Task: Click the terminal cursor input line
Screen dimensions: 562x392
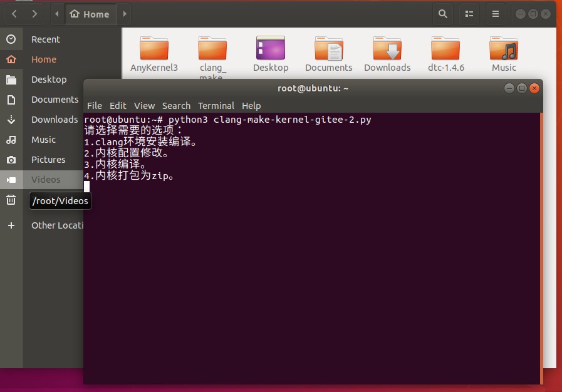Action: (86, 187)
